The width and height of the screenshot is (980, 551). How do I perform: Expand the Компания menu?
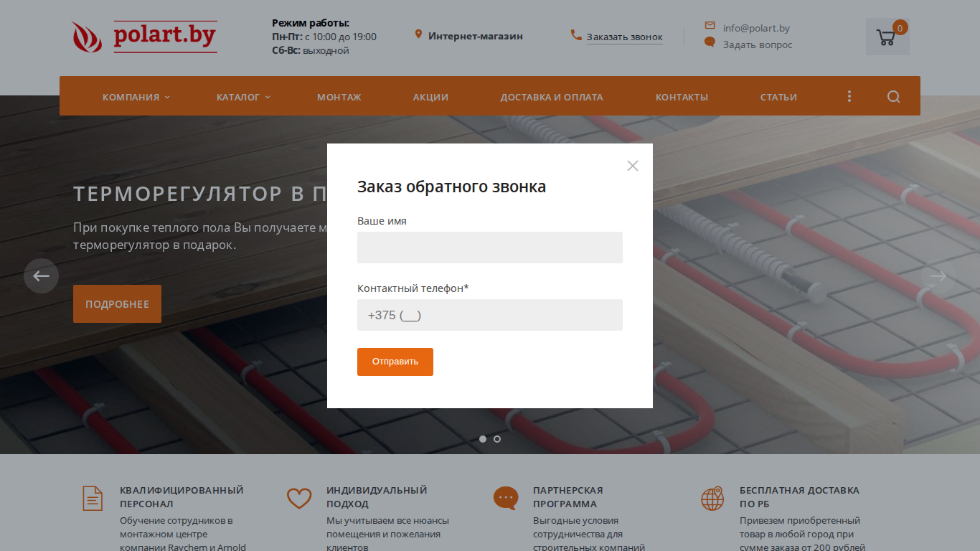136,97
